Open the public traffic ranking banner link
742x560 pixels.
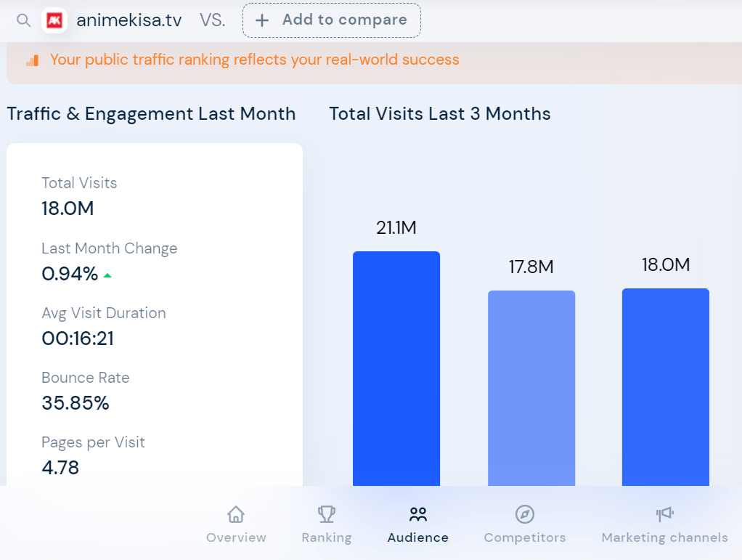255,60
